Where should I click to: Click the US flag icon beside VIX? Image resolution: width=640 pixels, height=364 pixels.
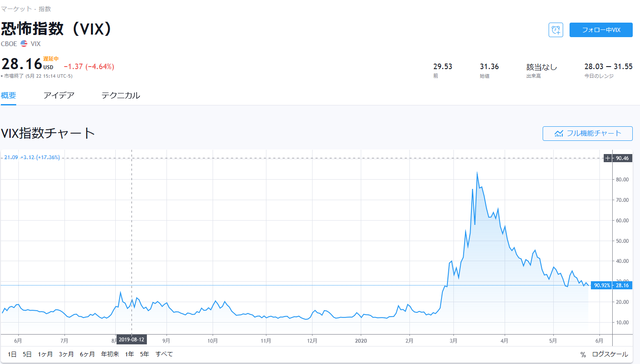click(24, 44)
